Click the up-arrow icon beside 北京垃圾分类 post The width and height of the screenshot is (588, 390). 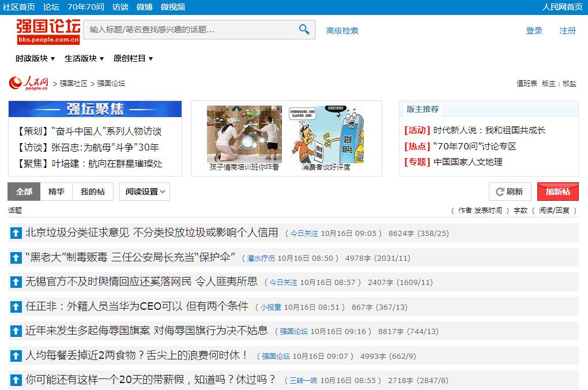(x=16, y=233)
